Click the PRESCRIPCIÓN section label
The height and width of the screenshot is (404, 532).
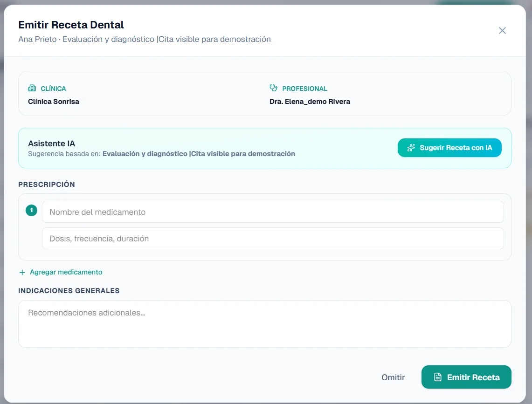(x=47, y=184)
